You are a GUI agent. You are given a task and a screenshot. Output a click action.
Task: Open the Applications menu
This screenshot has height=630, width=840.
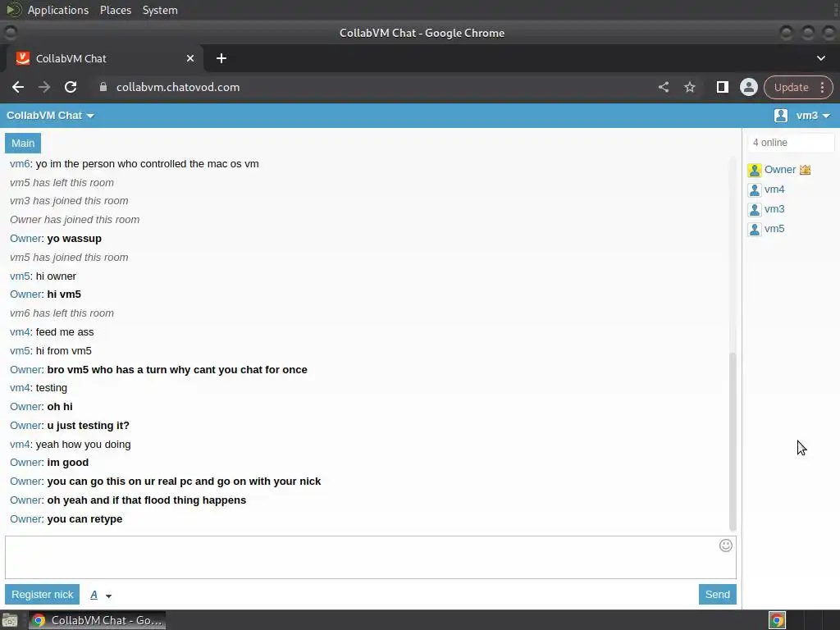[58, 10]
